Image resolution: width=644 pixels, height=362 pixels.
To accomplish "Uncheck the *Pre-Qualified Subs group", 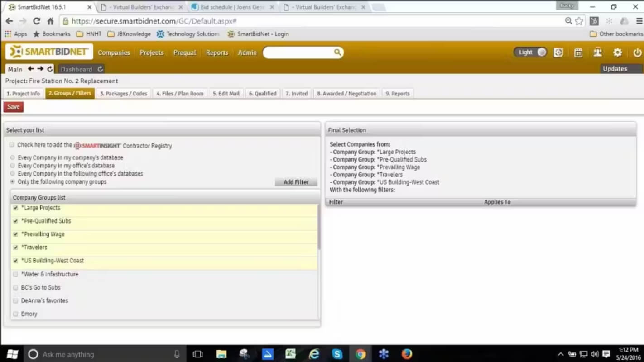I will click(16, 221).
